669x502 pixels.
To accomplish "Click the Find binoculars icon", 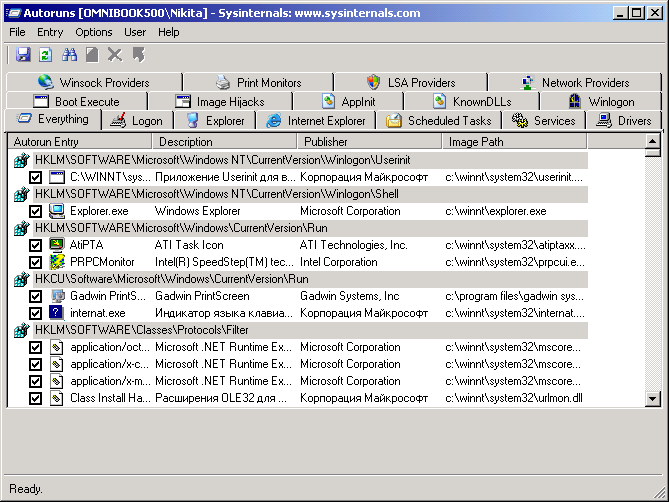I will (x=70, y=55).
